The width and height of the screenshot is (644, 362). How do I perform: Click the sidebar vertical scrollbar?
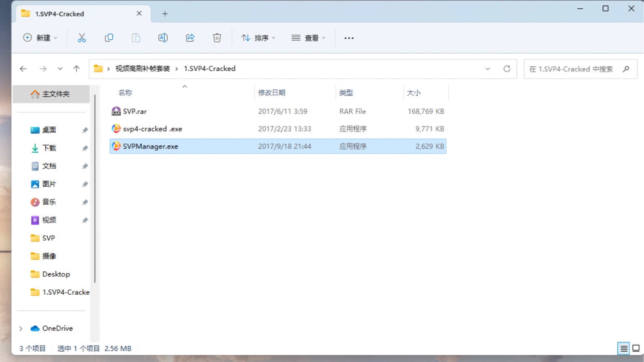tap(95, 188)
